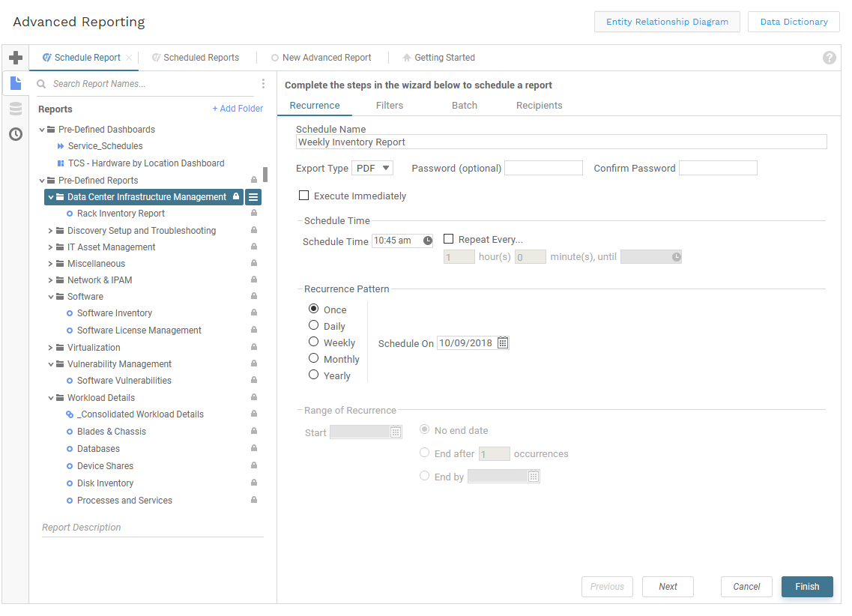The width and height of the screenshot is (852, 616).
Task: Open the New Advanced Report tab
Action: [x=321, y=58]
